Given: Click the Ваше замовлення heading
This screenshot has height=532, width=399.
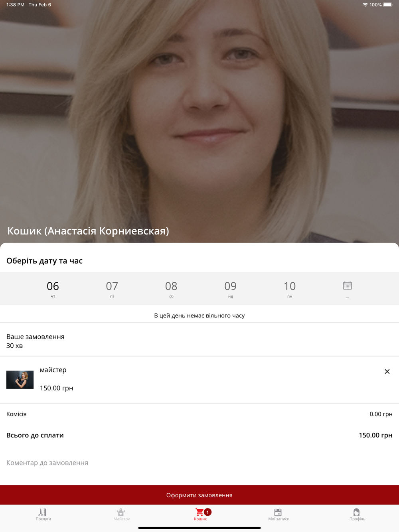Looking at the screenshot, I should coord(36,337).
